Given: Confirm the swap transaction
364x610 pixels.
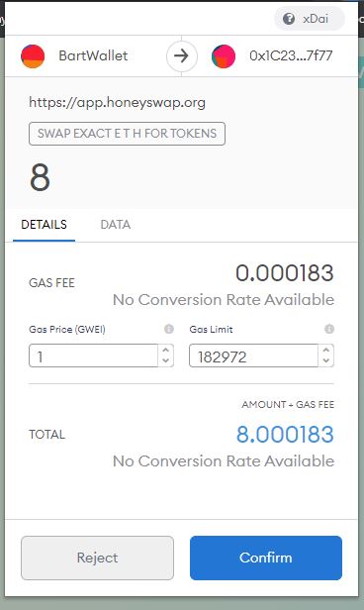Looking at the screenshot, I should click(266, 558).
